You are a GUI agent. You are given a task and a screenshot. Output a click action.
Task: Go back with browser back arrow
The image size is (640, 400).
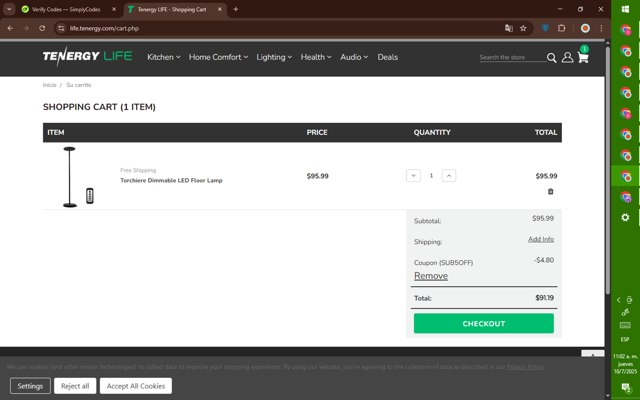pos(10,28)
